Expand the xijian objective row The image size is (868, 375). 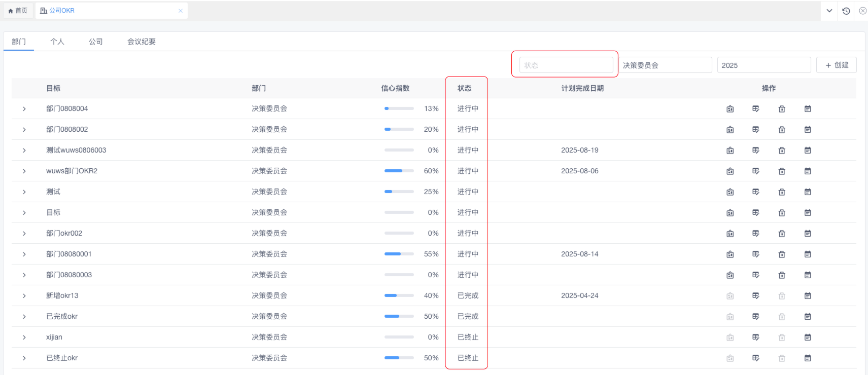coord(24,337)
